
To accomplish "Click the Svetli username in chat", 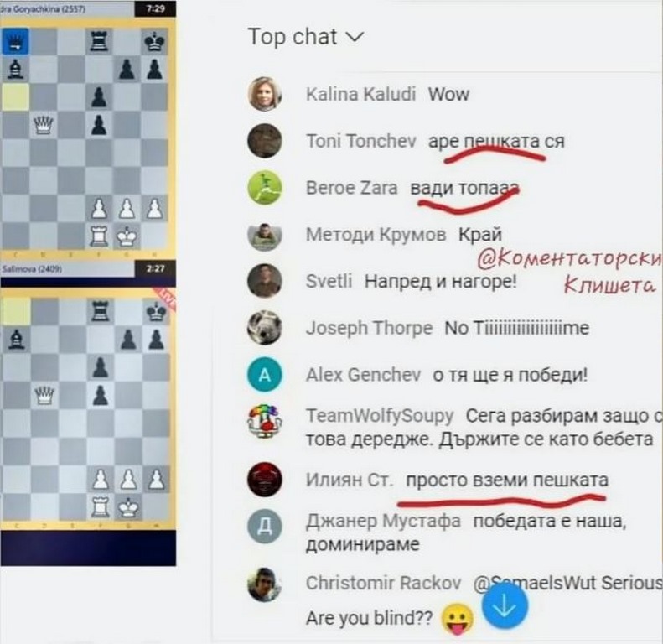I will [329, 281].
